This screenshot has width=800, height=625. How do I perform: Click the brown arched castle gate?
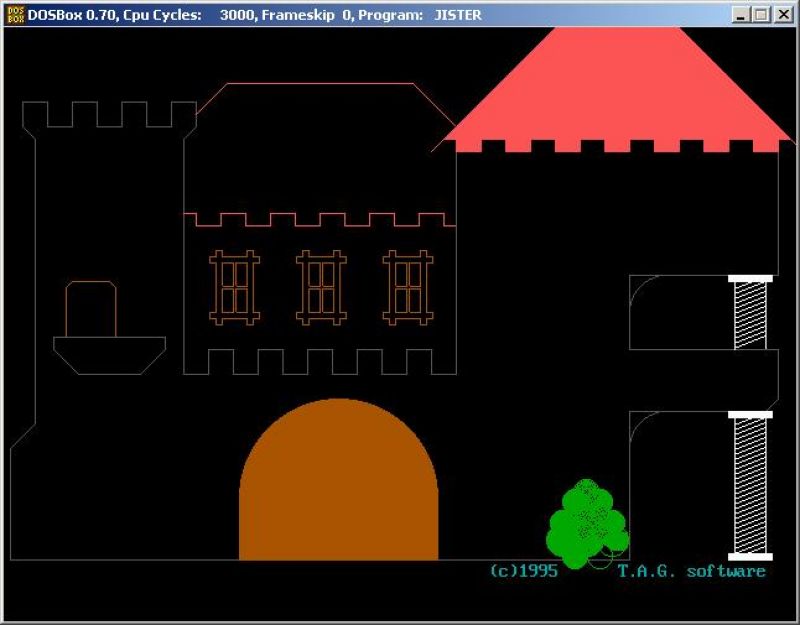tap(338, 480)
